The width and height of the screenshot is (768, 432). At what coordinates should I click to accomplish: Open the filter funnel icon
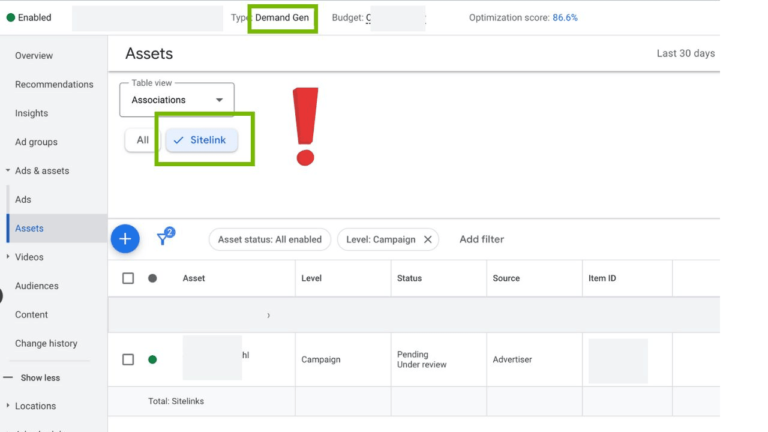coord(162,239)
